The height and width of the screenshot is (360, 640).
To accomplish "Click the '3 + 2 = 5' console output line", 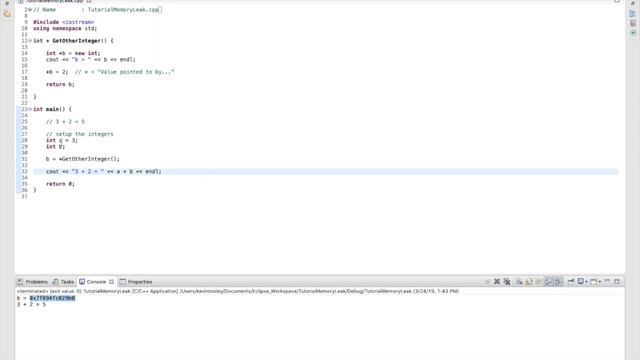I will [x=31, y=304].
